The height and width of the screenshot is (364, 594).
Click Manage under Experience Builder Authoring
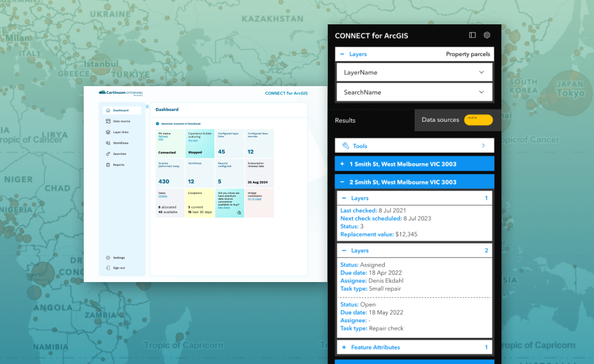tap(192, 141)
